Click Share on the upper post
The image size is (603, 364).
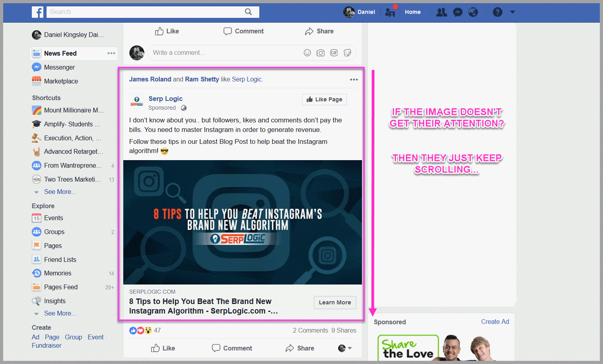tap(319, 31)
